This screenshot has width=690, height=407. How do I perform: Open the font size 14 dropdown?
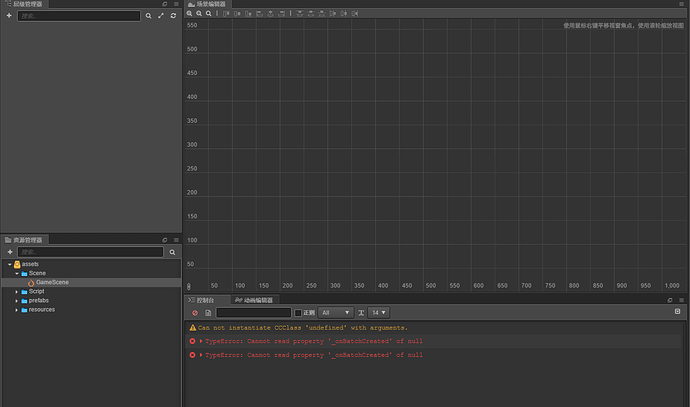click(x=378, y=312)
